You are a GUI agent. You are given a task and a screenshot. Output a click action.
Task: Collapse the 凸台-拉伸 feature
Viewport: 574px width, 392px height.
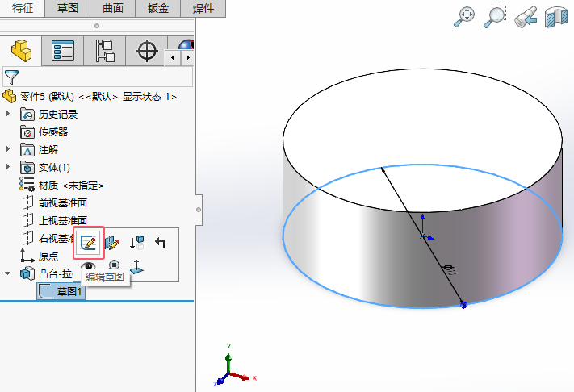click(8, 273)
